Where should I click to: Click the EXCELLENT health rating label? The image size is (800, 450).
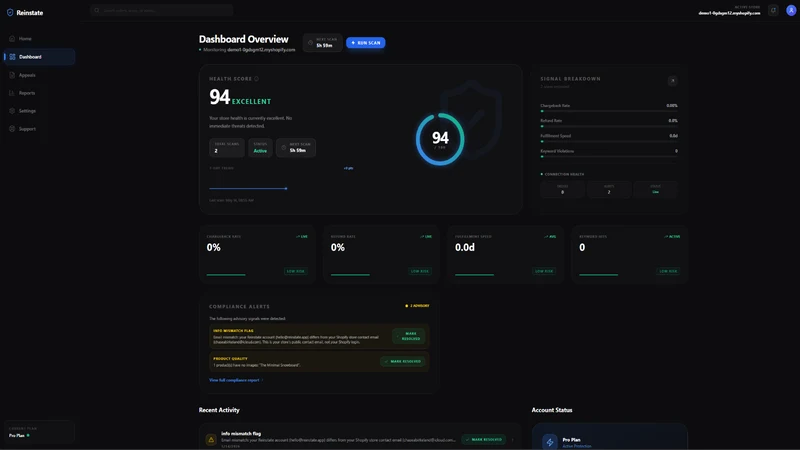(x=252, y=102)
